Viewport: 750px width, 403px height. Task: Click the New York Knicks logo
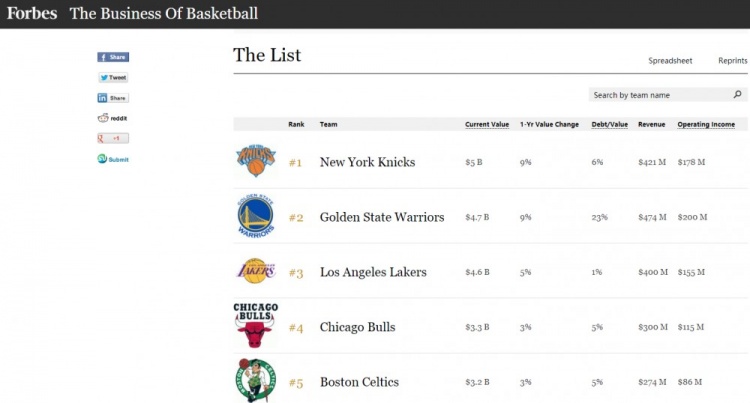click(253, 160)
